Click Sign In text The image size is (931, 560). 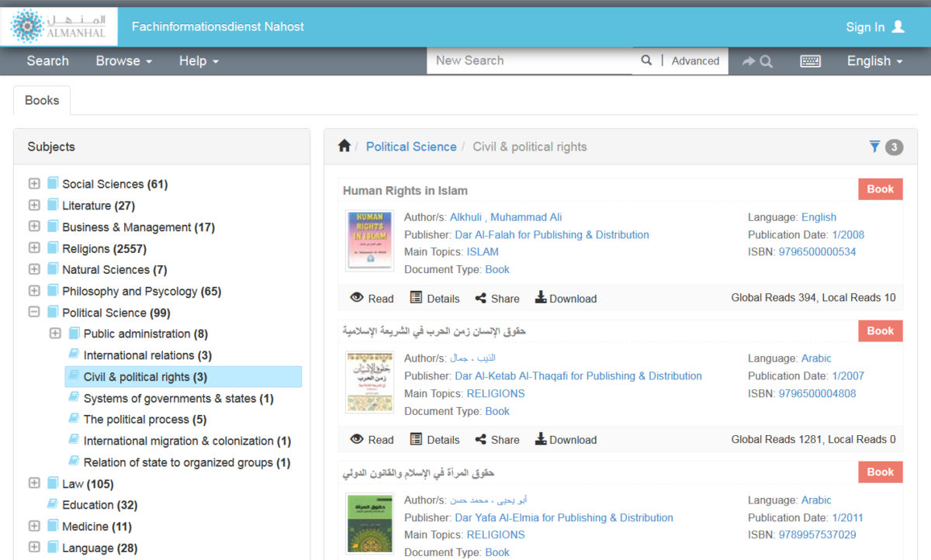865,27
